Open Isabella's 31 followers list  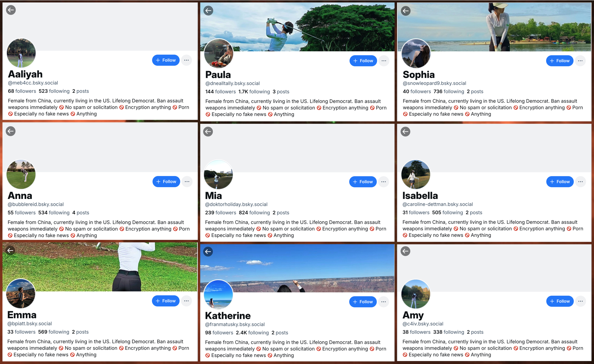click(416, 213)
